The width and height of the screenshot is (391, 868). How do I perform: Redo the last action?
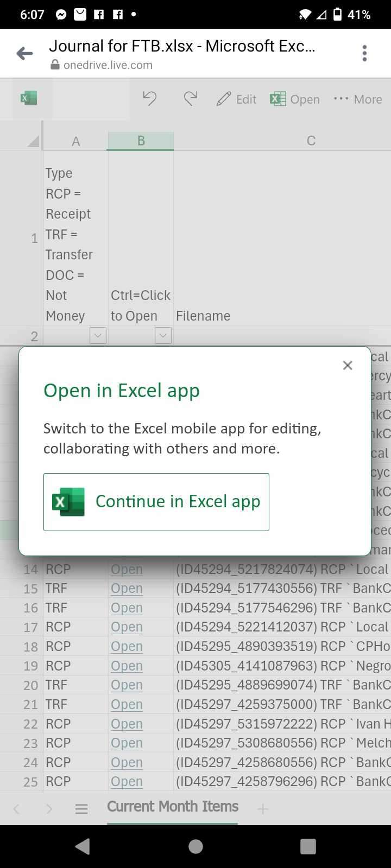click(191, 99)
